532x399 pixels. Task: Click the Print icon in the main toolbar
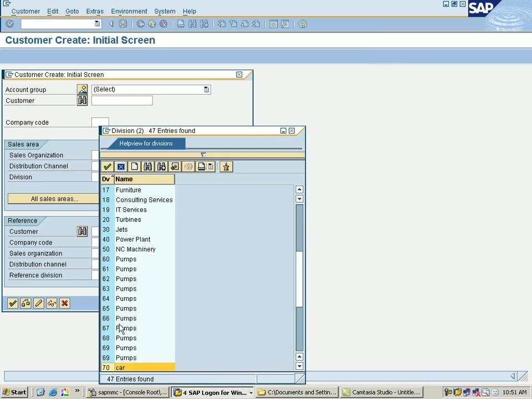[181, 24]
